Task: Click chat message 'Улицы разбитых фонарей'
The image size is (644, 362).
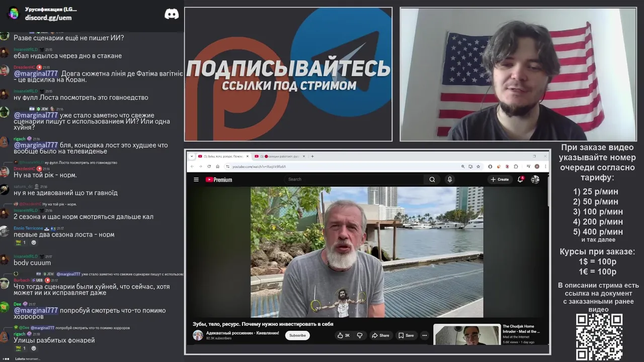Action: tap(54, 340)
